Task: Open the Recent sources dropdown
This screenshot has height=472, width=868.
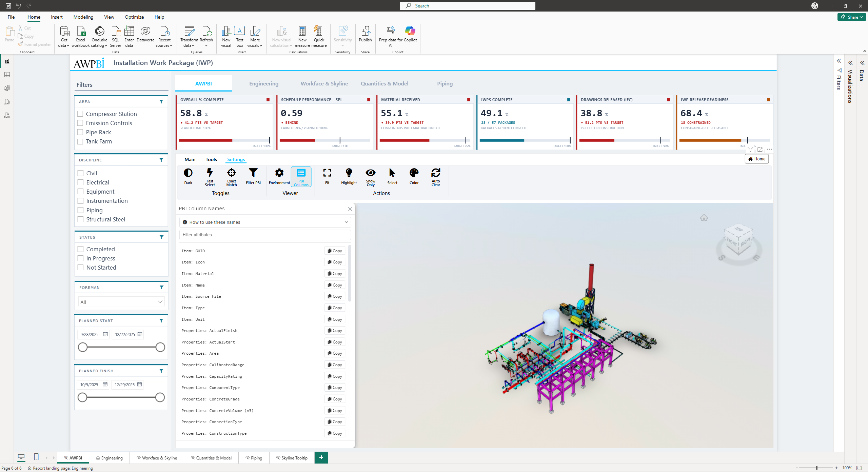Action: (164, 37)
